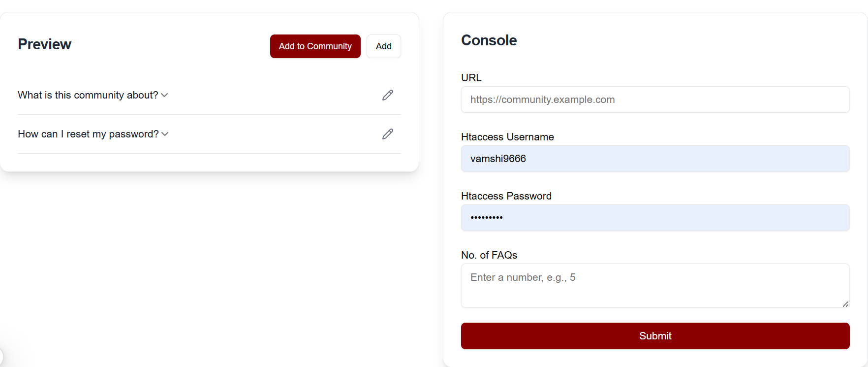Open the 'What is this community about?' question text
Viewport: 868px width, 367px height.
tap(88, 95)
